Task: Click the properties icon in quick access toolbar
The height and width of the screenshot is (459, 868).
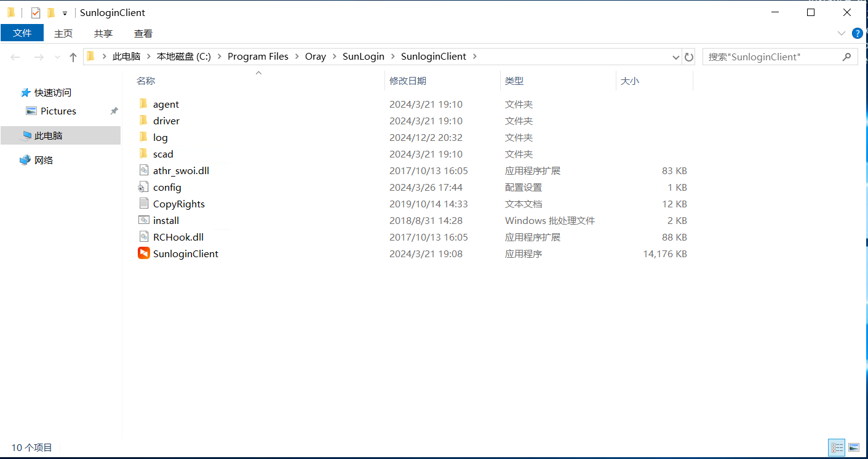Action: click(x=36, y=12)
